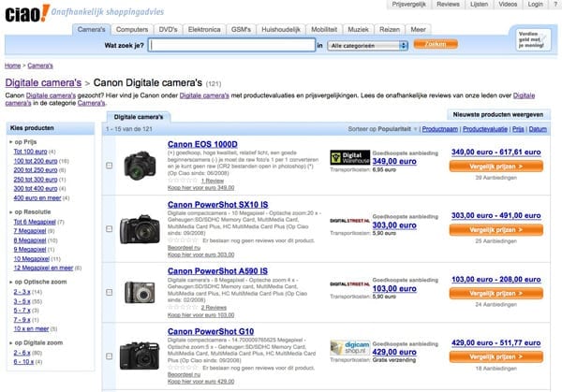This screenshot has width=562, height=392.
Task: Open the Digital Warehouse shop logo
Action: [x=349, y=157]
